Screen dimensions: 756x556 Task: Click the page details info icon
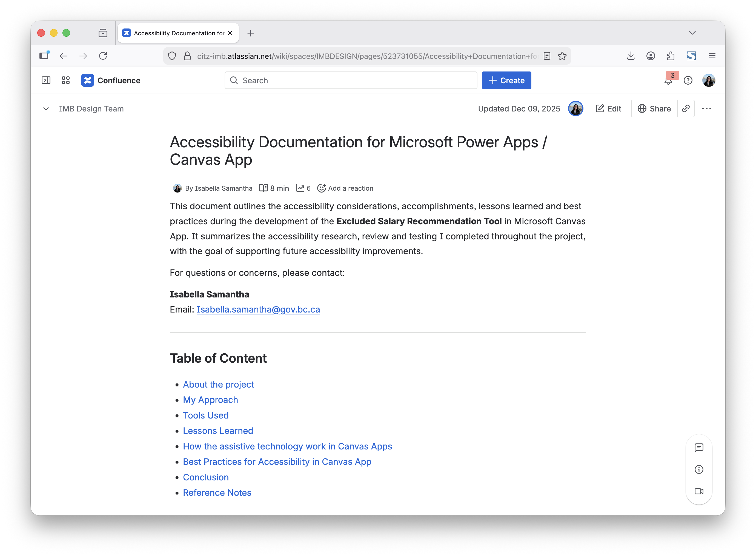pos(699,469)
